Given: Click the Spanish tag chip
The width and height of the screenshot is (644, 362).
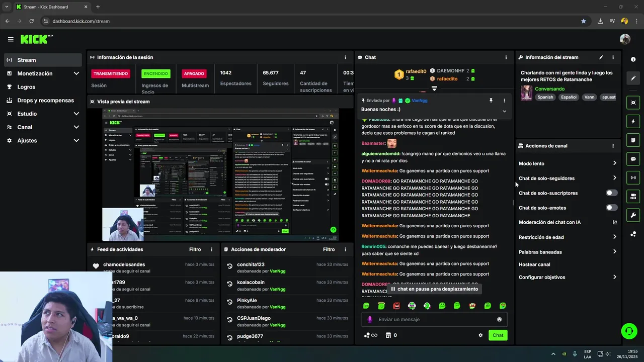Looking at the screenshot, I should tap(545, 98).
